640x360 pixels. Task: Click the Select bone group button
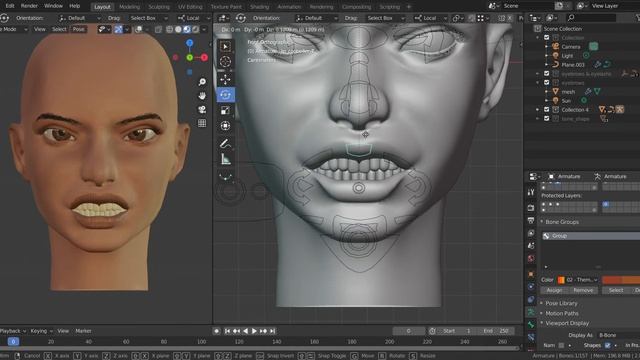click(x=616, y=290)
